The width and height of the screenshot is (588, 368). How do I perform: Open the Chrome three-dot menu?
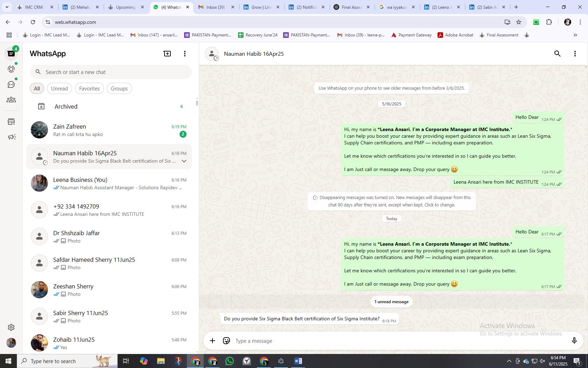point(581,22)
